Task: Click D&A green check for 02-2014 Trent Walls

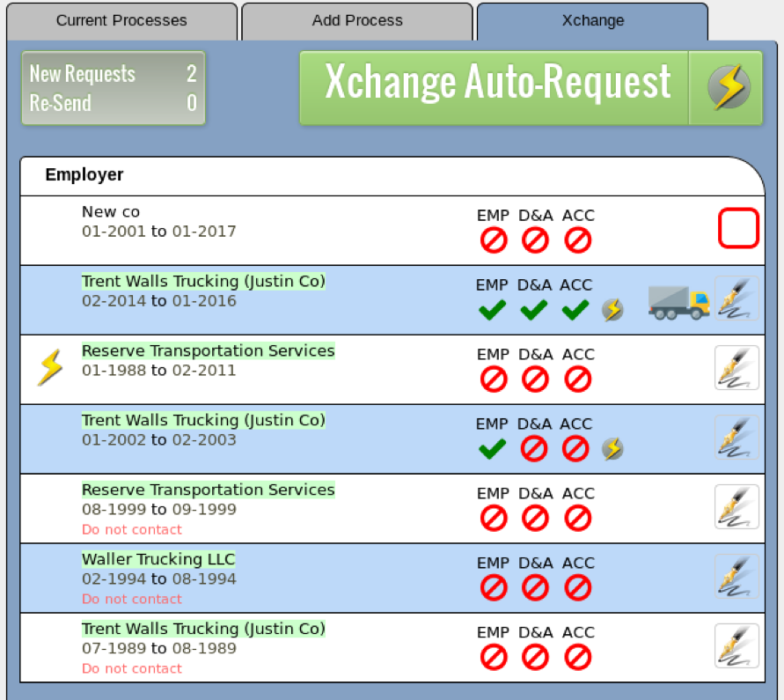Action: coord(533,310)
